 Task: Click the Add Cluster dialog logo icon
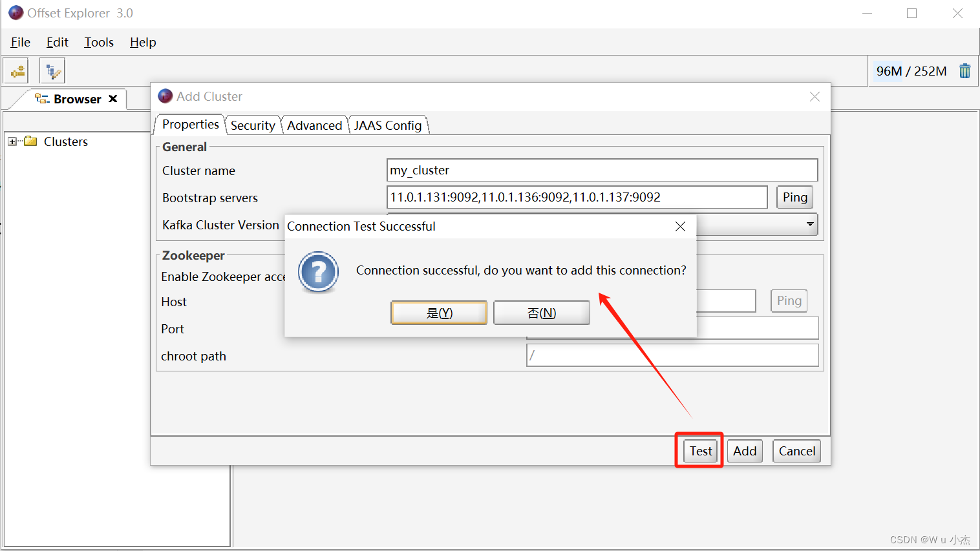pos(165,96)
